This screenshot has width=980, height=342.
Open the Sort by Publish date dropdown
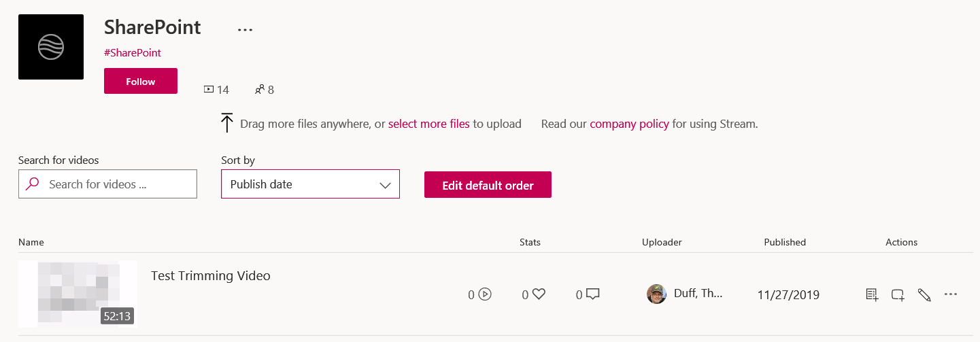310,184
